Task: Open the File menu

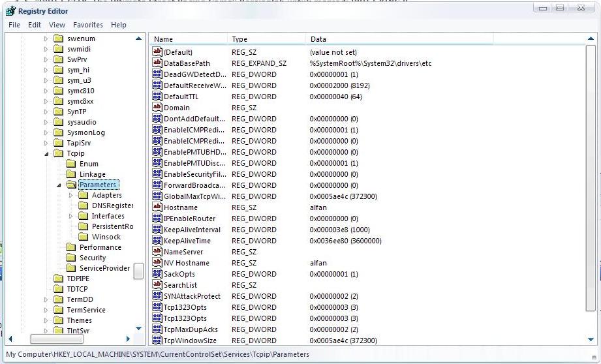Action: pyautogui.click(x=14, y=25)
